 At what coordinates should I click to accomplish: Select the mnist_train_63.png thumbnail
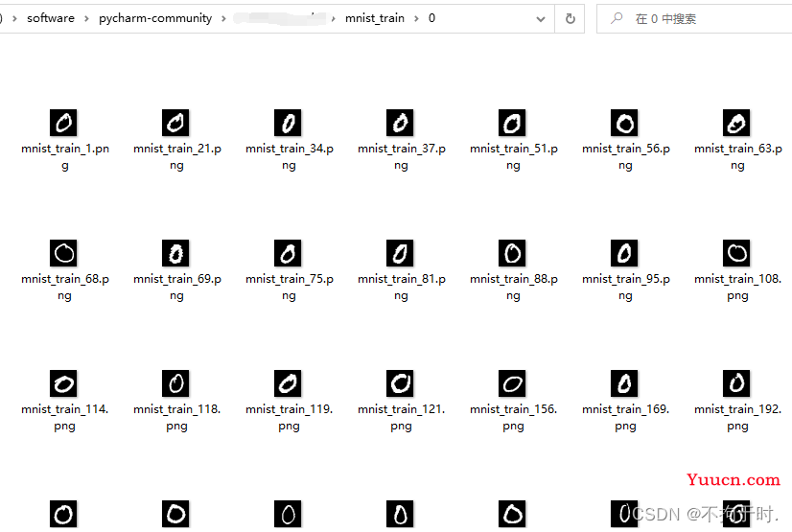(x=736, y=123)
